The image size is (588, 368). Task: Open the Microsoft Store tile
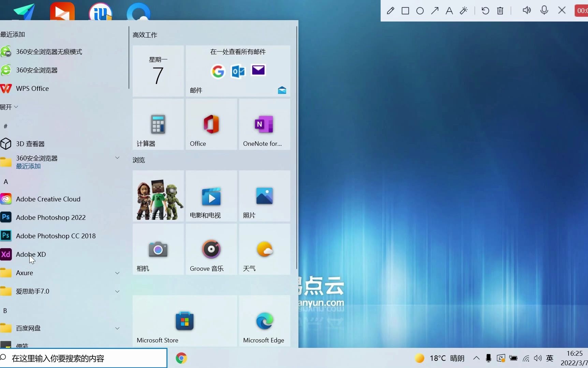tap(185, 321)
